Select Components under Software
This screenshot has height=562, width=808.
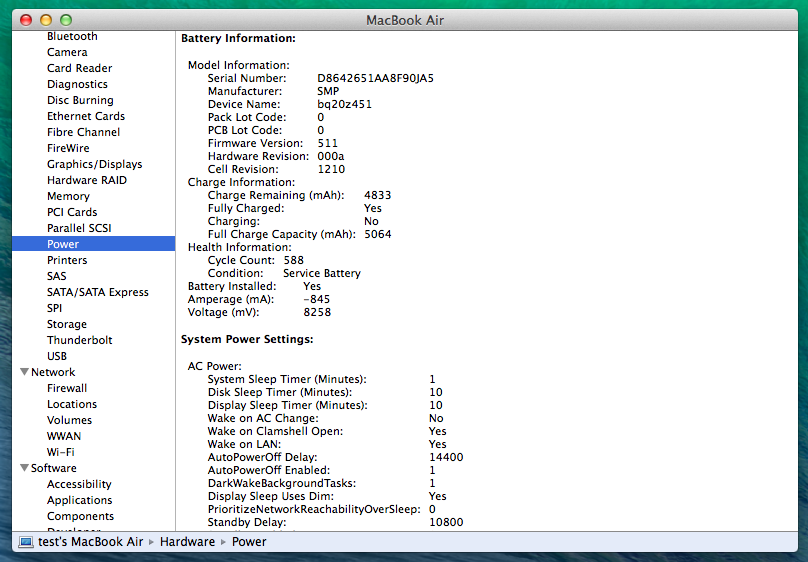[80, 516]
